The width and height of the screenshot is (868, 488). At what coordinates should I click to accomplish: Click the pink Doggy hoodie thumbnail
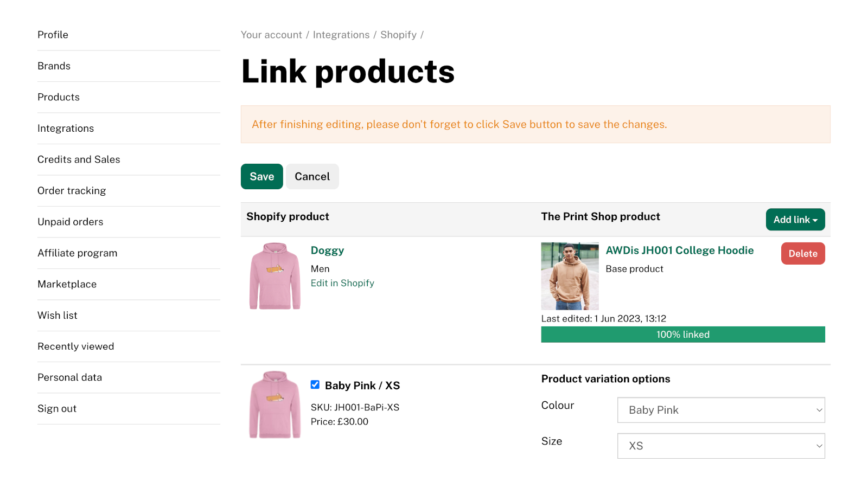pyautogui.click(x=275, y=276)
